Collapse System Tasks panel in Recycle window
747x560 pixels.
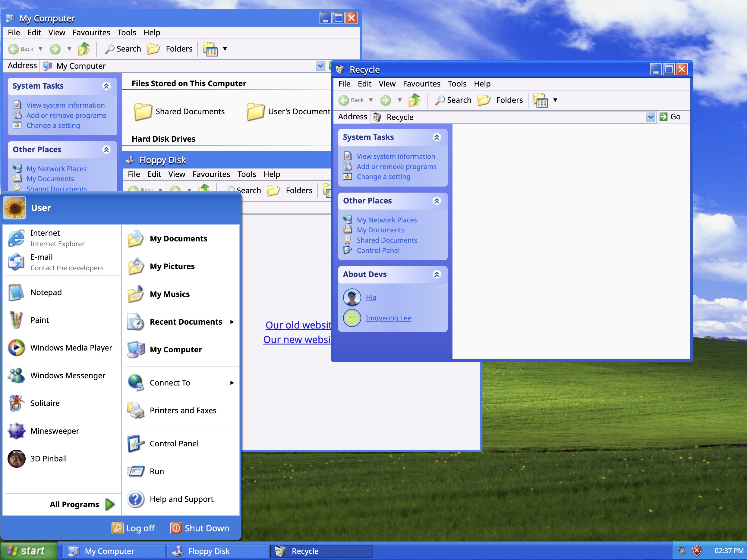pos(437,137)
